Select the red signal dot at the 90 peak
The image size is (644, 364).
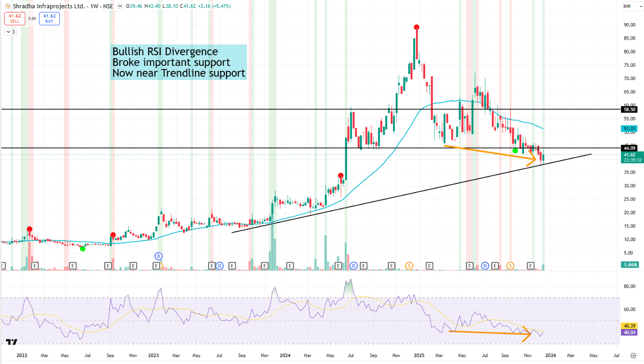coord(416,27)
